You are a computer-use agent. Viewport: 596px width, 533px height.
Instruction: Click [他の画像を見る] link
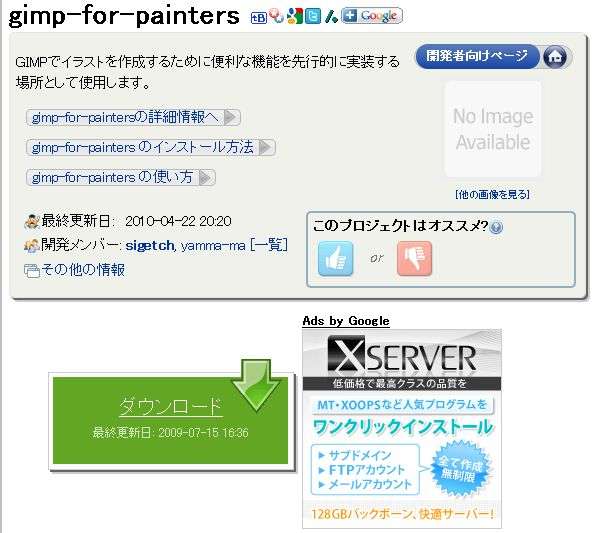pyautogui.click(x=492, y=194)
